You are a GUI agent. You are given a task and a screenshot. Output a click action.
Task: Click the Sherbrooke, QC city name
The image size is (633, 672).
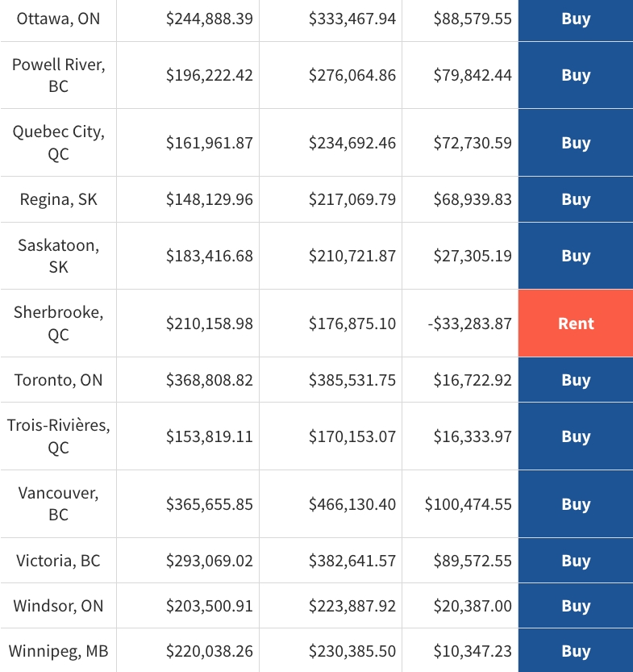tap(58, 323)
